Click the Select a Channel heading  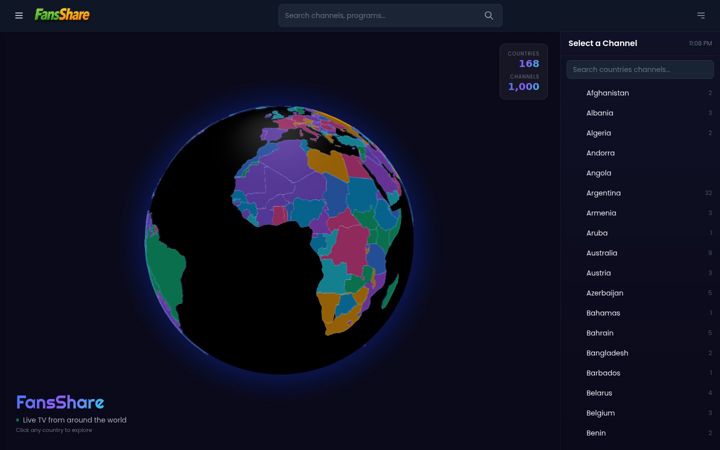(602, 44)
